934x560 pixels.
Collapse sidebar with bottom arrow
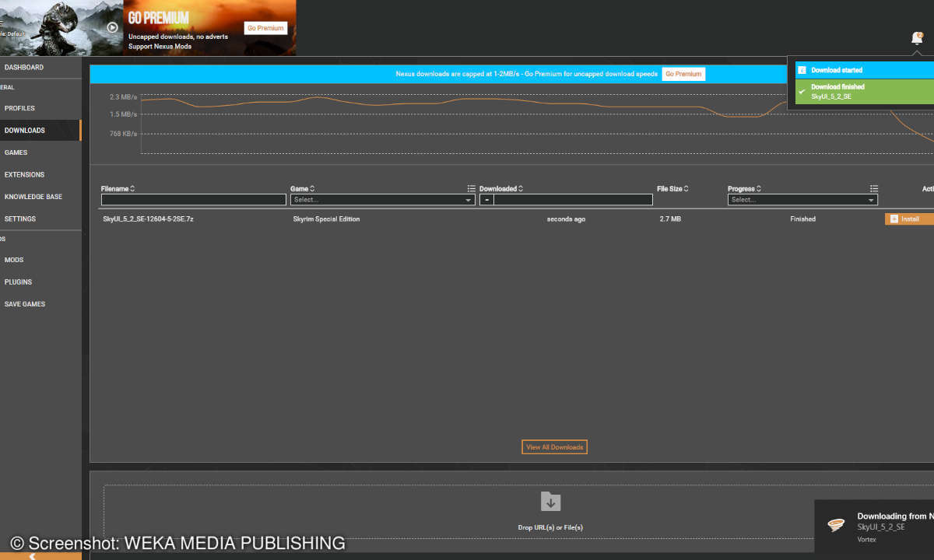(x=33, y=556)
